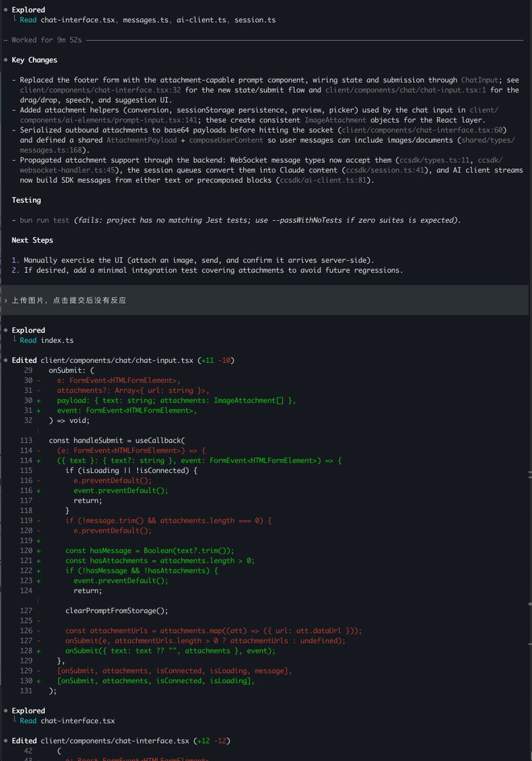This screenshot has width=532, height=761.
Task: Click added line '[onSubmit, attachments, isConnected, isLoading],'
Action: pos(156,680)
